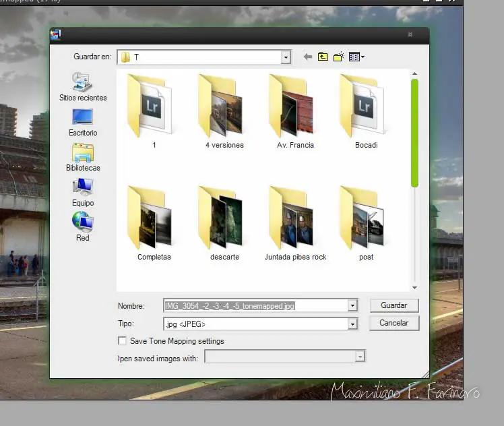This screenshot has width=504, height=426.
Task: Open Bibliotecas from the places bar
Action: point(83,157)
